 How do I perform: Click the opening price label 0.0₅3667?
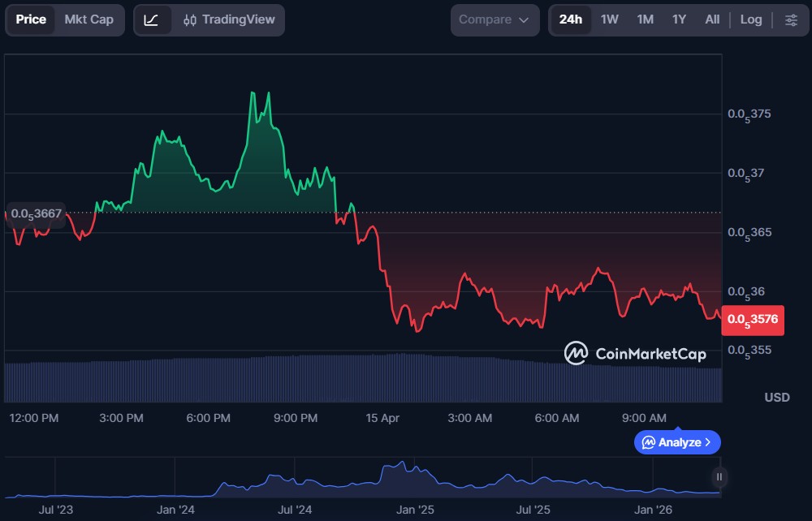(x=36, y=213)
